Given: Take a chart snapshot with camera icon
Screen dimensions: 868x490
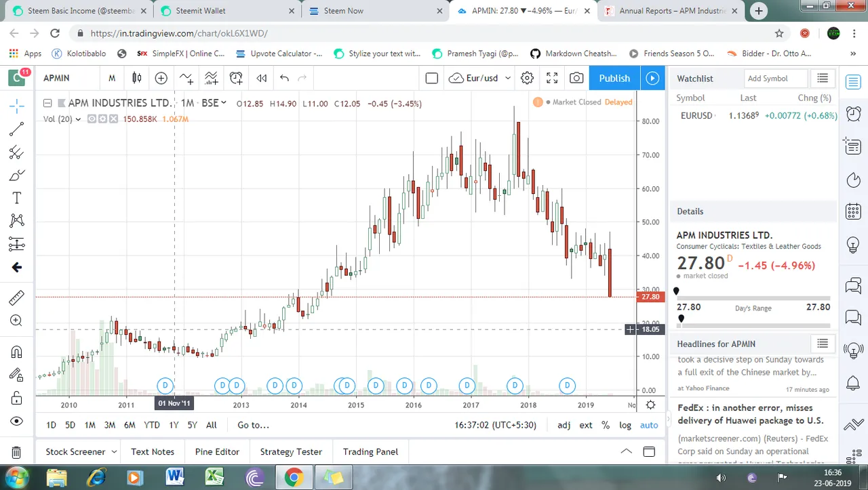Looking at the screenshot, I should click(x=576, y=78).
